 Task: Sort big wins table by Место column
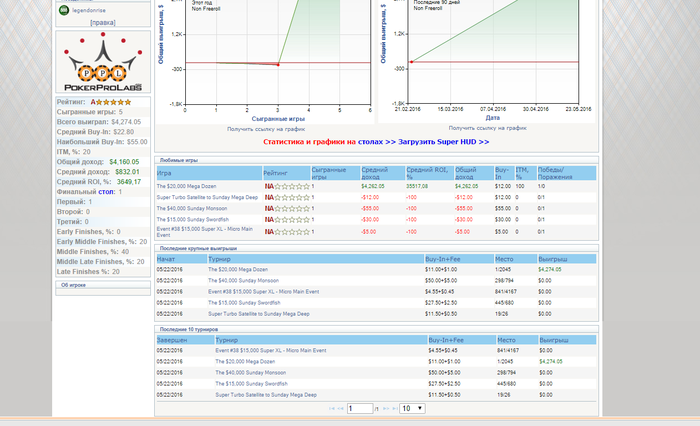[x=516, y=259]
